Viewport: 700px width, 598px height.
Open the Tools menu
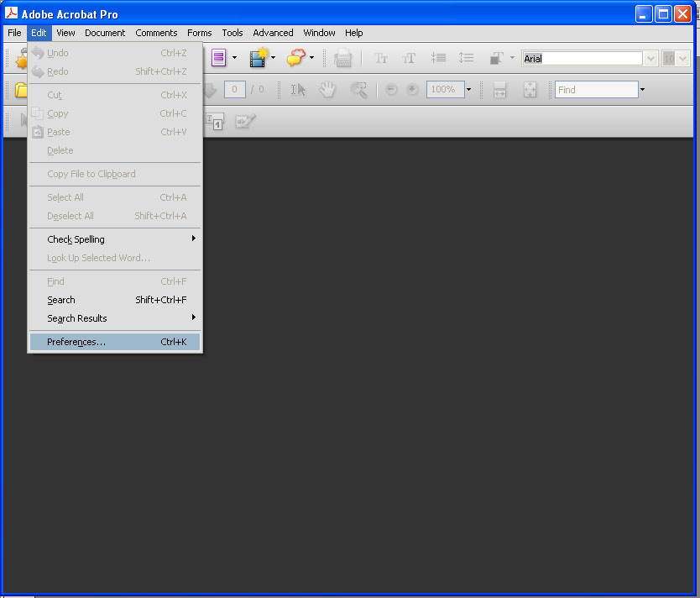coord(232,33)
